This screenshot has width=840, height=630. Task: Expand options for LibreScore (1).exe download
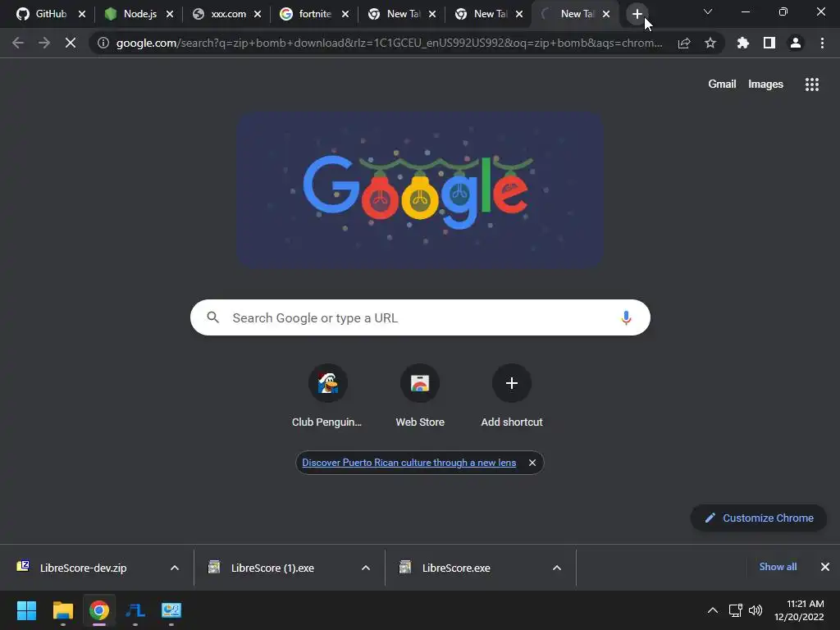[366, 568]
